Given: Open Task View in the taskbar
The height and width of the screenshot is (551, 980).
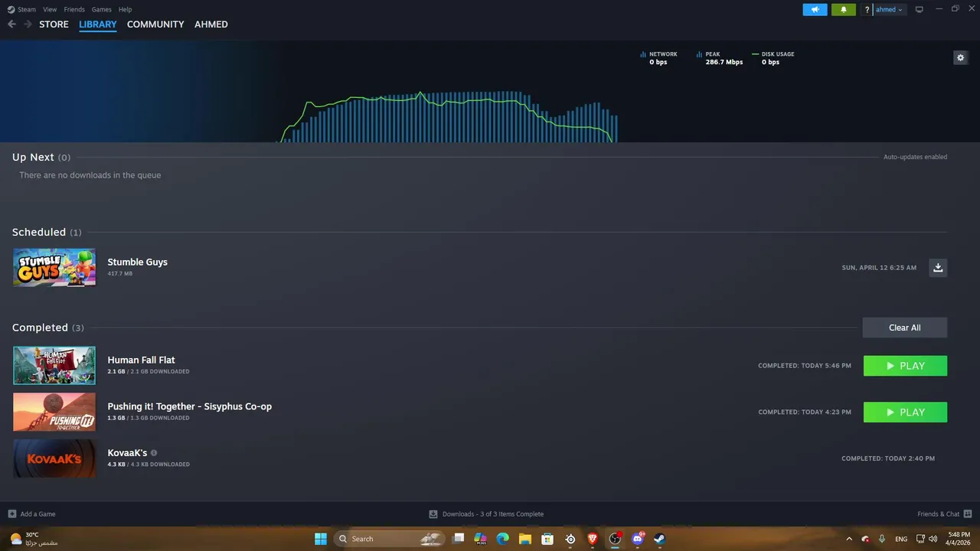Looking at the screenshot, I should 459,539.
